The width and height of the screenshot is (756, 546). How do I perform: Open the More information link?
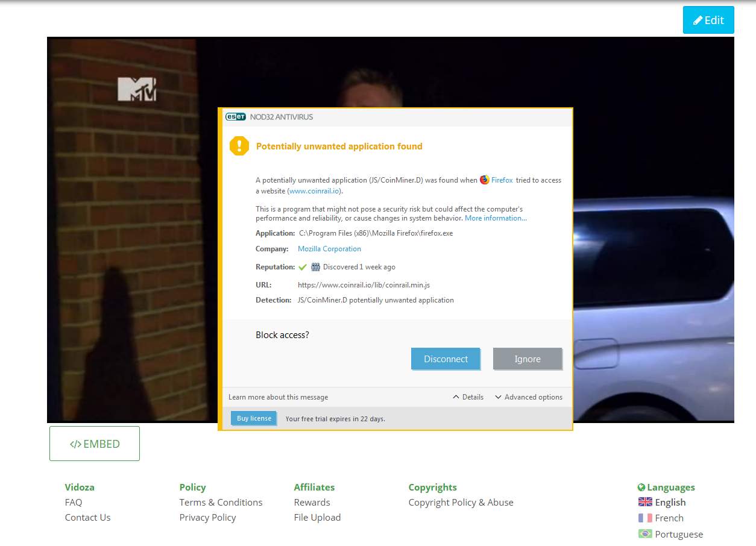[496, 218]
